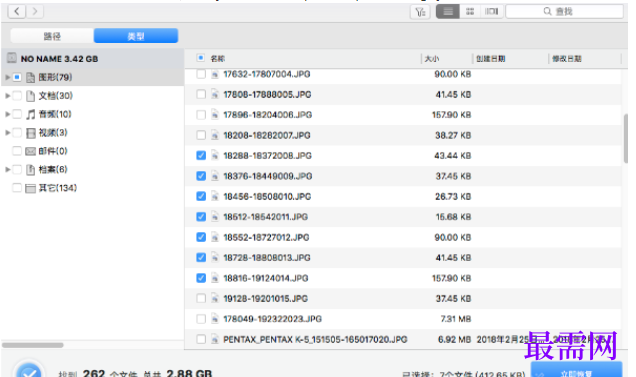Uncheck the box for 18728-18808013.JPG
The image size is (636, 377).
(x=201, y=257)
